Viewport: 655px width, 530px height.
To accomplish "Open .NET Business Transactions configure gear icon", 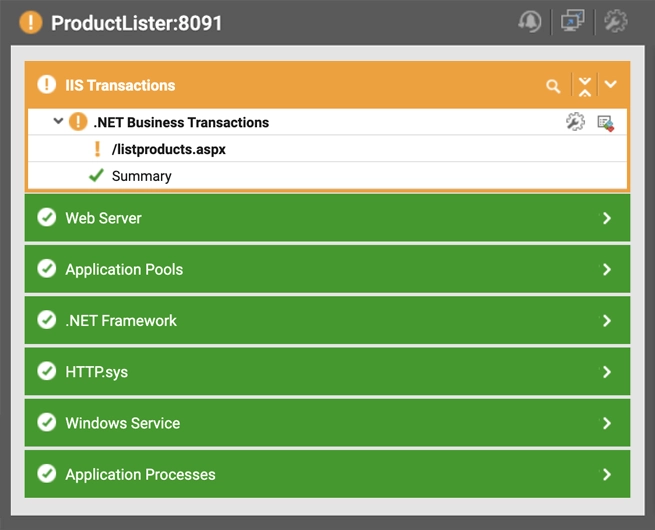I will tap(574, 122).
